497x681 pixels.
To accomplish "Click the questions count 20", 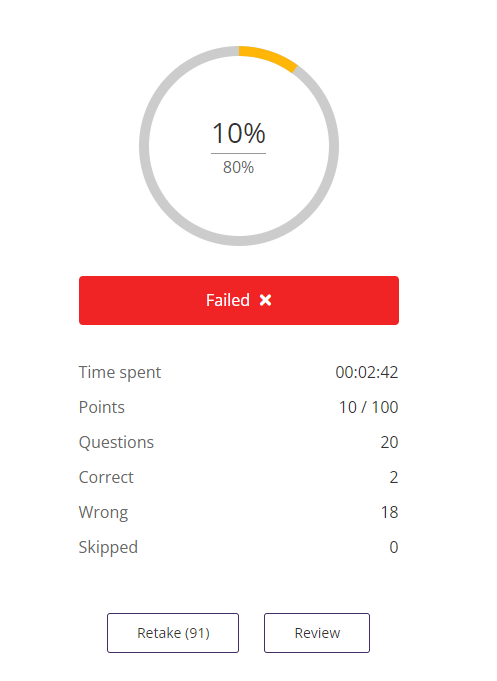I will 389,442.
